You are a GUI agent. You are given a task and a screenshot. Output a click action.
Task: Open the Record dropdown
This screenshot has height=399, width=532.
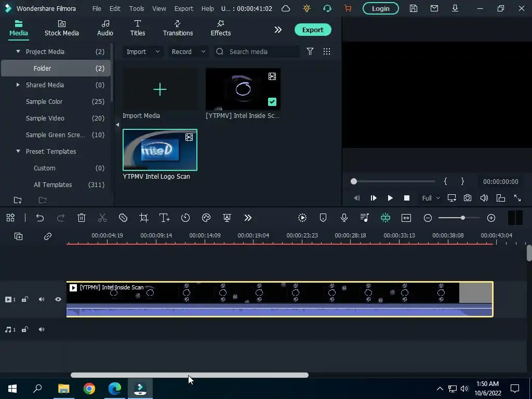[188, 51]
